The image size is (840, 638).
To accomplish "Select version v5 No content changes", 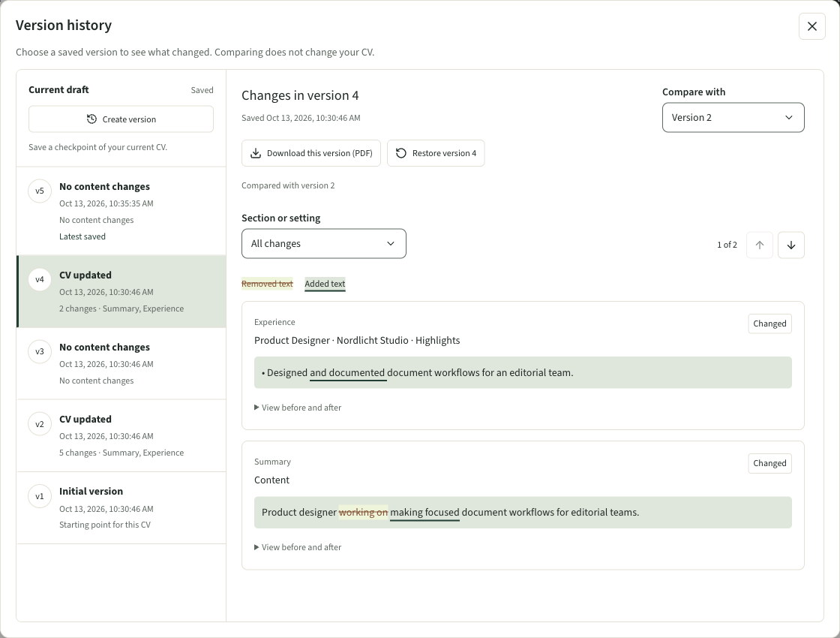I will click(x=121, y=211).
